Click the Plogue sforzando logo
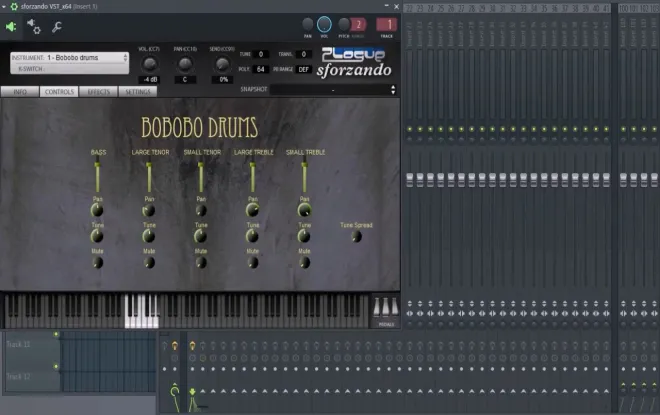 coord(354,62)
